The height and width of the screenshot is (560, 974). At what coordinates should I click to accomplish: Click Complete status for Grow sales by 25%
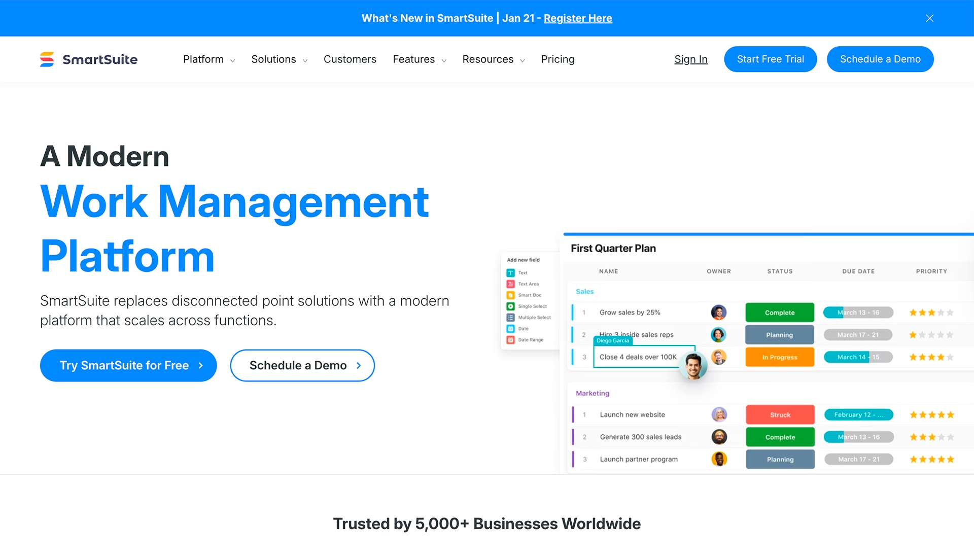(x=780, y=312)
